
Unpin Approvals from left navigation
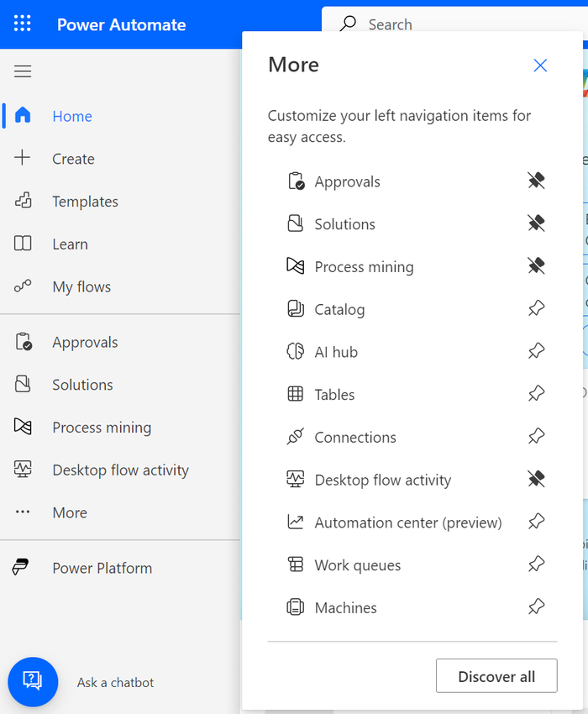[536, 181]
